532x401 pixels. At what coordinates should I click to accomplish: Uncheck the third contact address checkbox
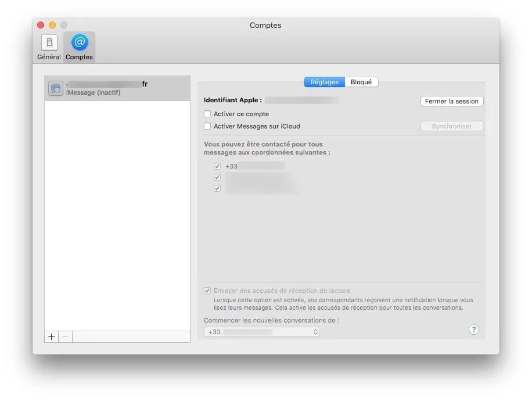point(217,188)
